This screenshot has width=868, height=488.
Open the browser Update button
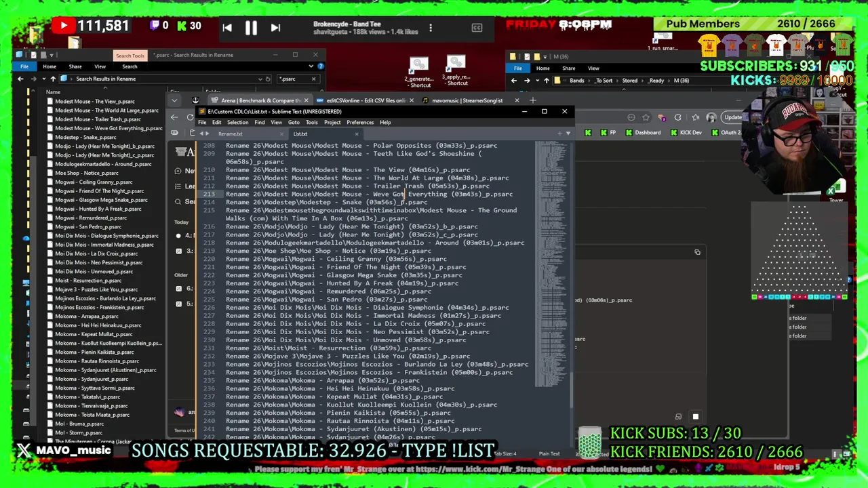[733, 117]
